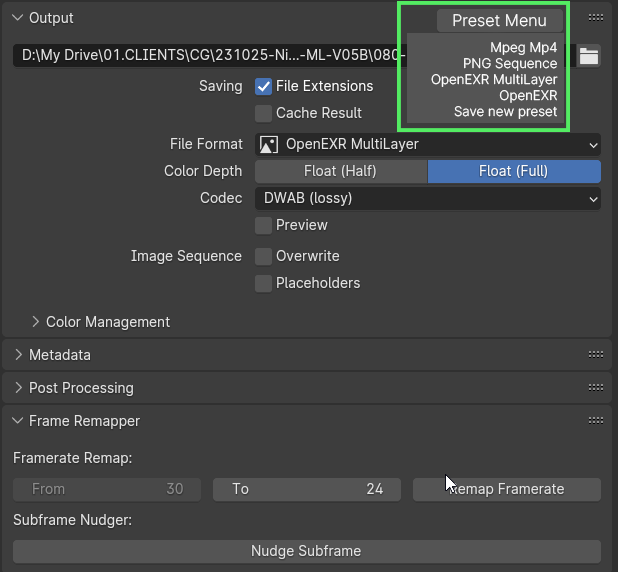
Task: Disable the File Extensions checkbox
Action: click(x=263, y=86)
